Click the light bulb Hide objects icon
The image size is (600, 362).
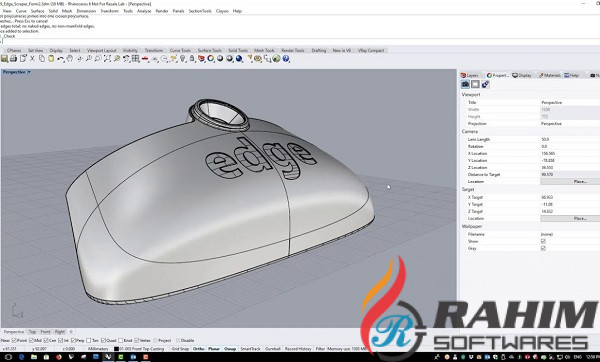[x=183, y=59]
